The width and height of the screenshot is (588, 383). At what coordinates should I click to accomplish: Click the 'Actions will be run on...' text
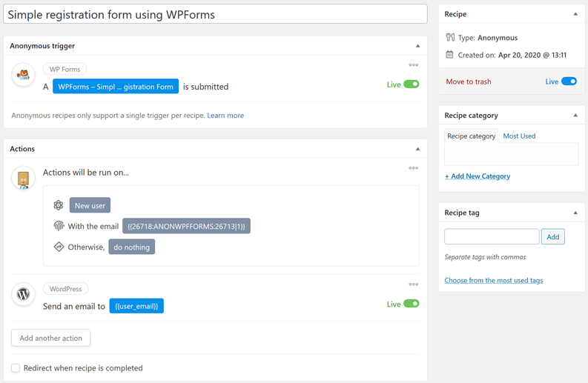coord(86,173)
